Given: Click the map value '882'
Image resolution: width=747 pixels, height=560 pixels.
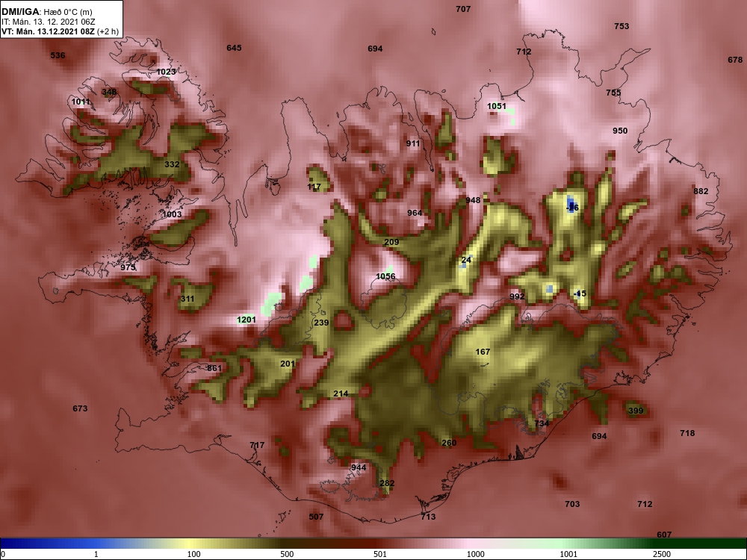Looking at the screenshot, I should point(701,191).
